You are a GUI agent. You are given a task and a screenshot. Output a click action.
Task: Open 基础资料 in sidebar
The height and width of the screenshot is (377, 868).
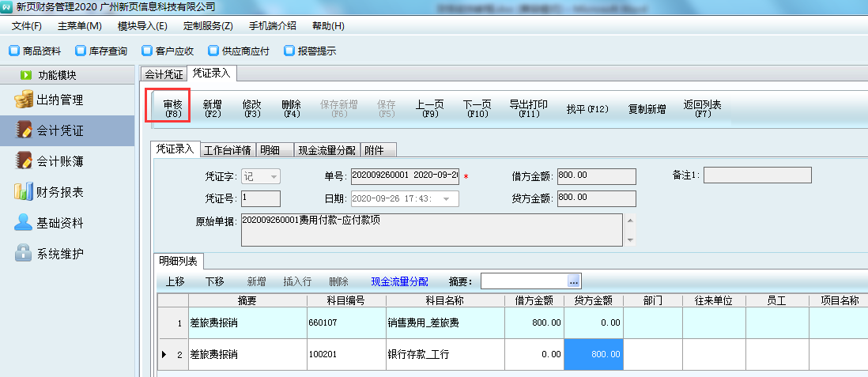click(59, 222)
